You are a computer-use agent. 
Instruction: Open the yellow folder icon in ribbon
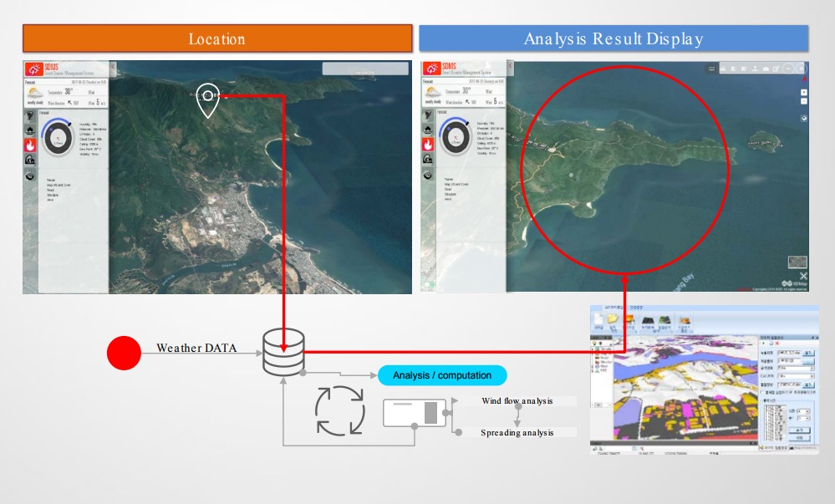pos(613,318)
